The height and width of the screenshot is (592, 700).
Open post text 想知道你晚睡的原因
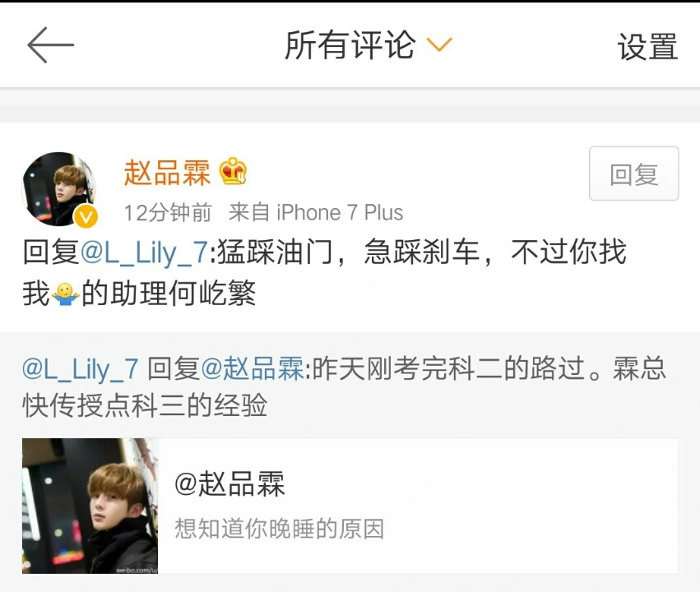point(279,529)
